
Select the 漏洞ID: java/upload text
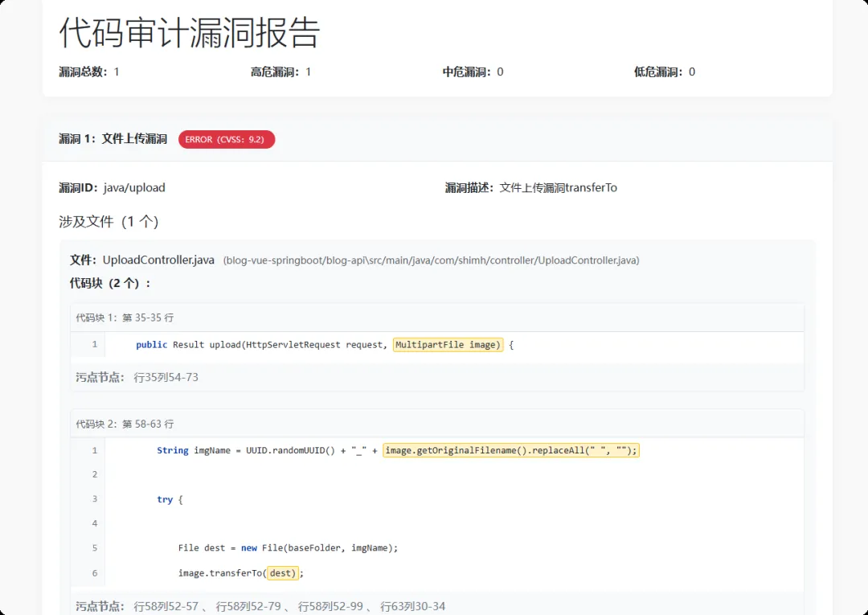click(x=112, y=187)
